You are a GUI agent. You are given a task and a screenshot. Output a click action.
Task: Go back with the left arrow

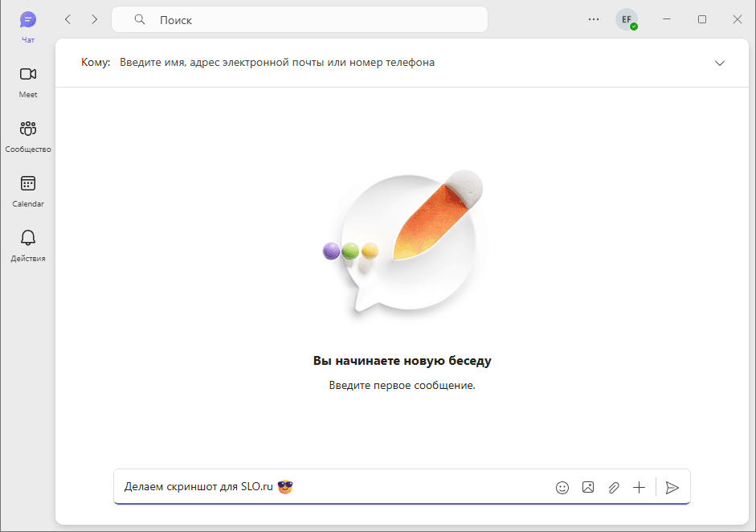click(68, 19)
